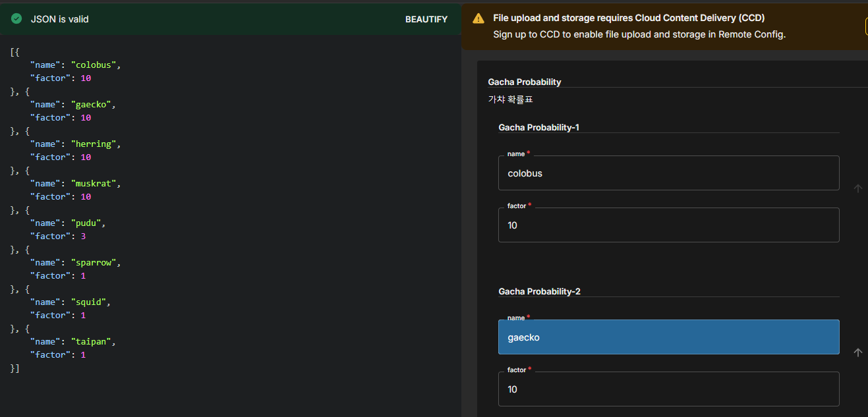The height and width of the screenshot is (417, 868).
Task: Click the yellow warning triangle icon
Action: click(479, 18)
